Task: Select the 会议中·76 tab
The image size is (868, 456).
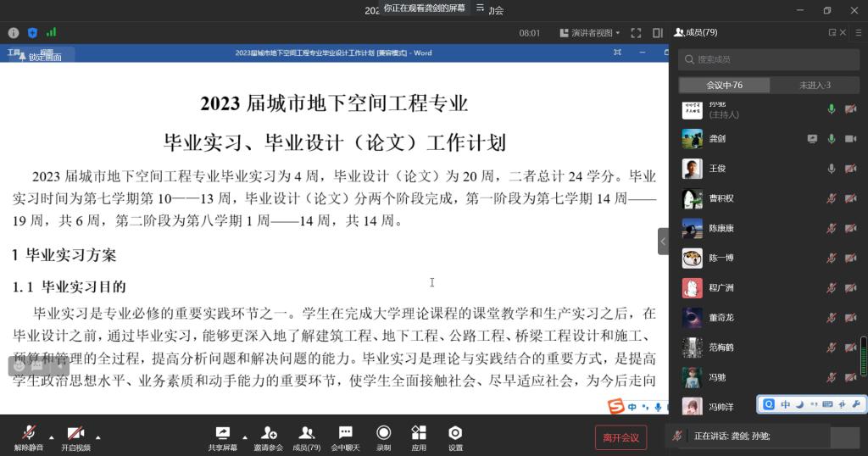Action: tap(724, 85)
